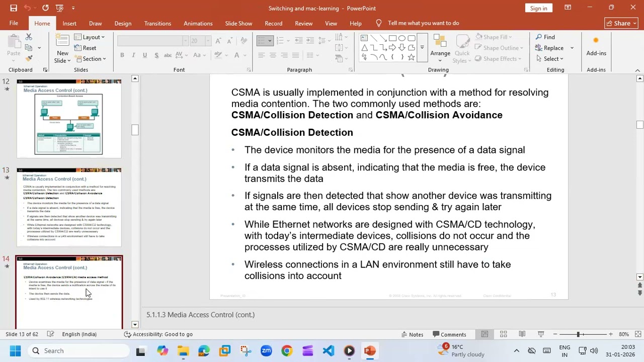Open Google Chrome from the taskbar

(x=287, y=351)
